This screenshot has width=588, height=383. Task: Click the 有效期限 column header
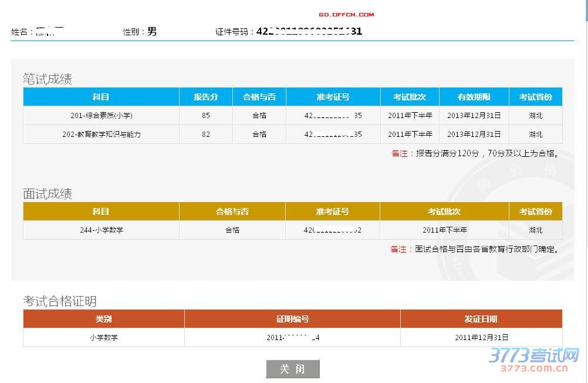click(474, 97)
